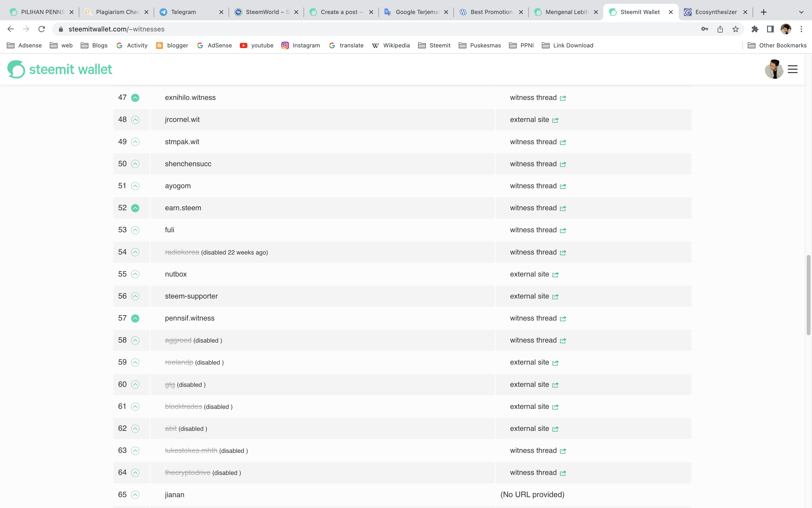This screenshot has width=812, height=508.
Task: Click the Steemit Wallet logo
Action: tap(60, 69)
